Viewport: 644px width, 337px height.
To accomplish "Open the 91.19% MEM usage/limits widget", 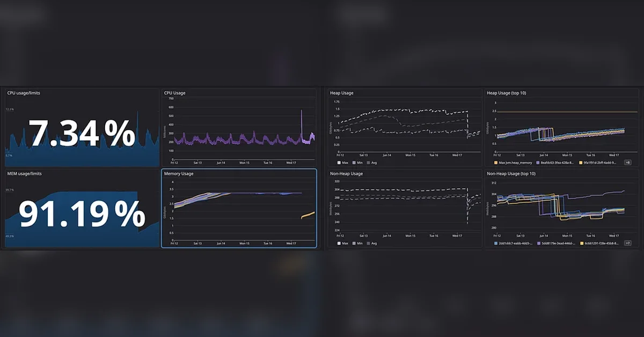I will coord(82,209).
